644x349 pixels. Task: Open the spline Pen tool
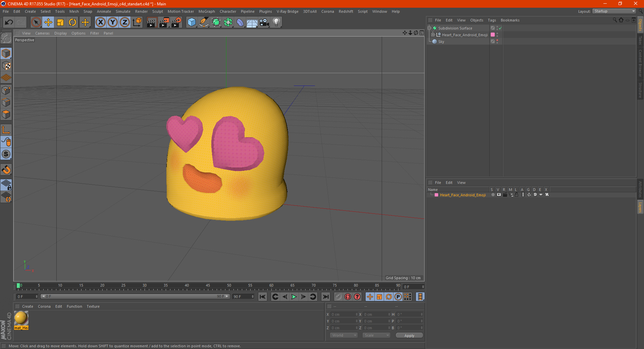click(204, 22)
